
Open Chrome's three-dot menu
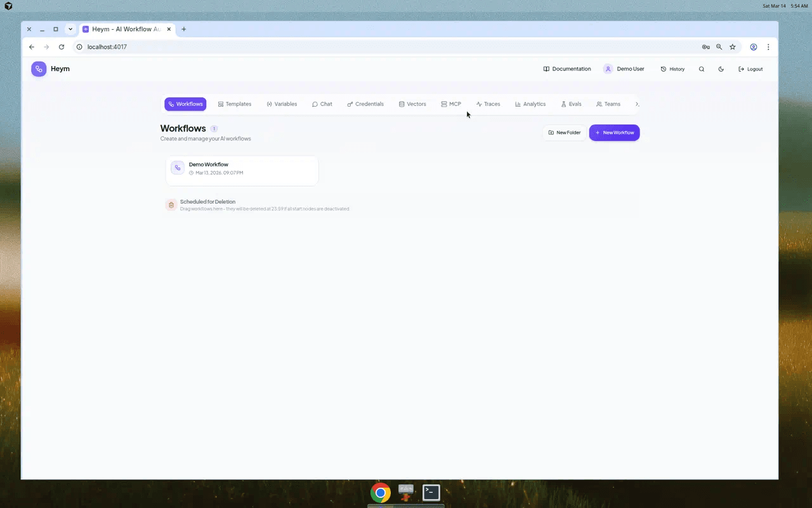tap(768, 46)
